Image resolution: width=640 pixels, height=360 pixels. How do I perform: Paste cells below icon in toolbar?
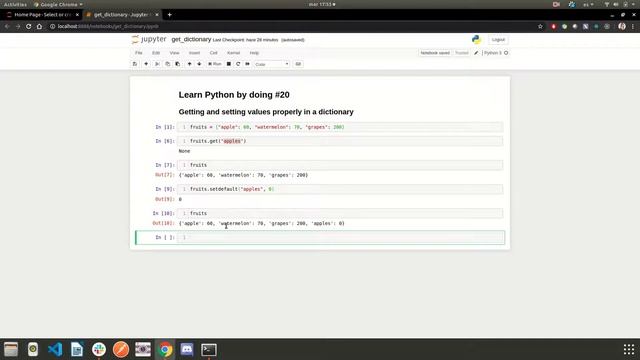(178, 64)
